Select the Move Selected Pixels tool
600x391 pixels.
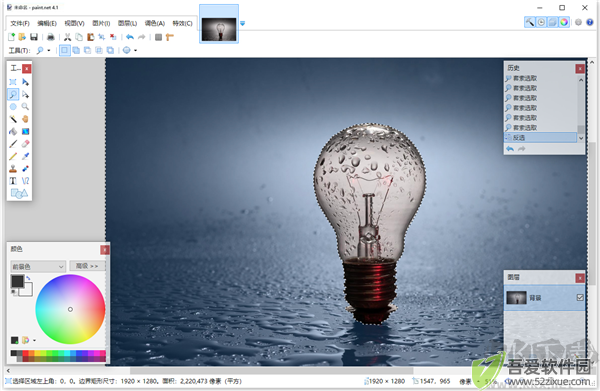[25, 82]
